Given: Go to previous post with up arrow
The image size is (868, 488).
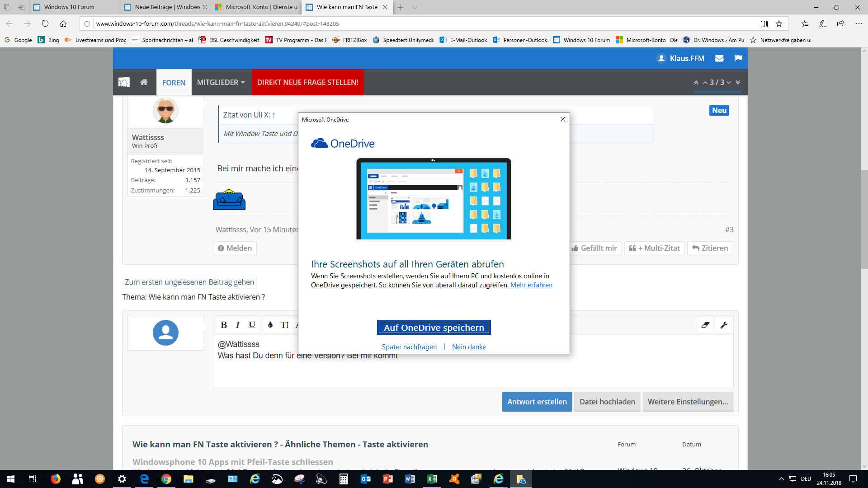Looking at the screenshot, I should click(705, 82).
